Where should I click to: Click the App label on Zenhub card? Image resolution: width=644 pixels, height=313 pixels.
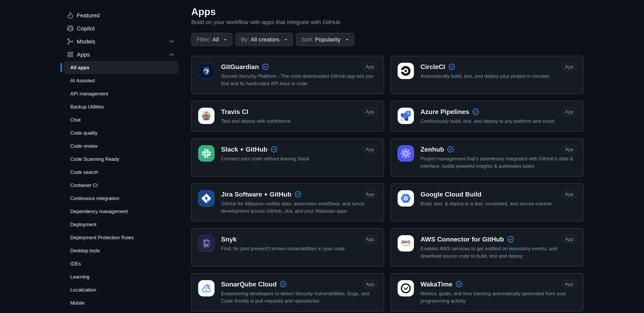click(569, 149)
